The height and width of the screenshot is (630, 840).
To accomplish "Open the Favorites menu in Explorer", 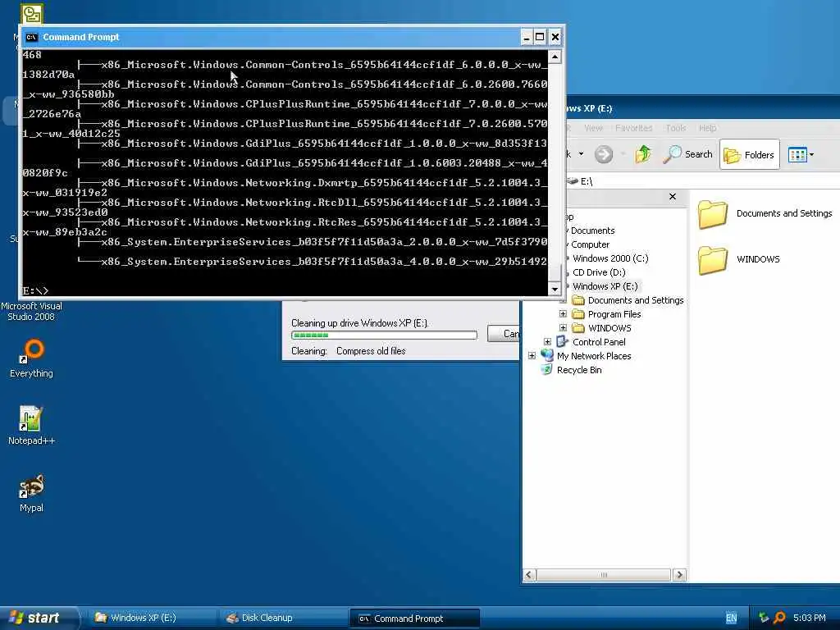I will click(634, 128).
